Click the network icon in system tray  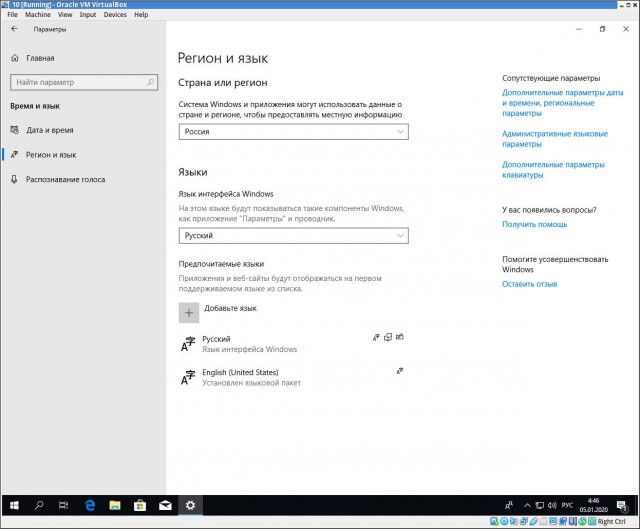(540, 505)
